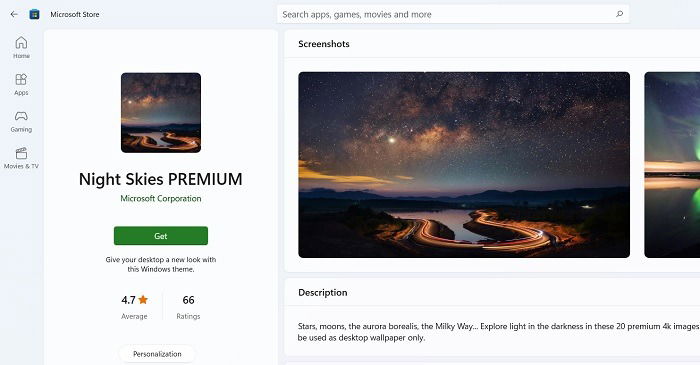
Task: Open the Apps section in sidebar
Action: pos(21,84)
